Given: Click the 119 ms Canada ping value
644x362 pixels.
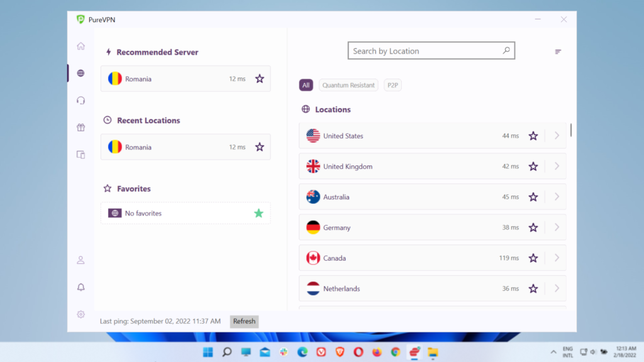Looking at the screenshot, I should pos(509,258).
